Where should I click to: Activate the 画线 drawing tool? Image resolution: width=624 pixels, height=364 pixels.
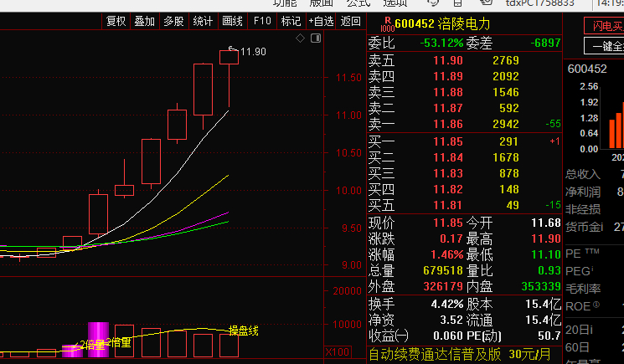[x=232, y=21]
